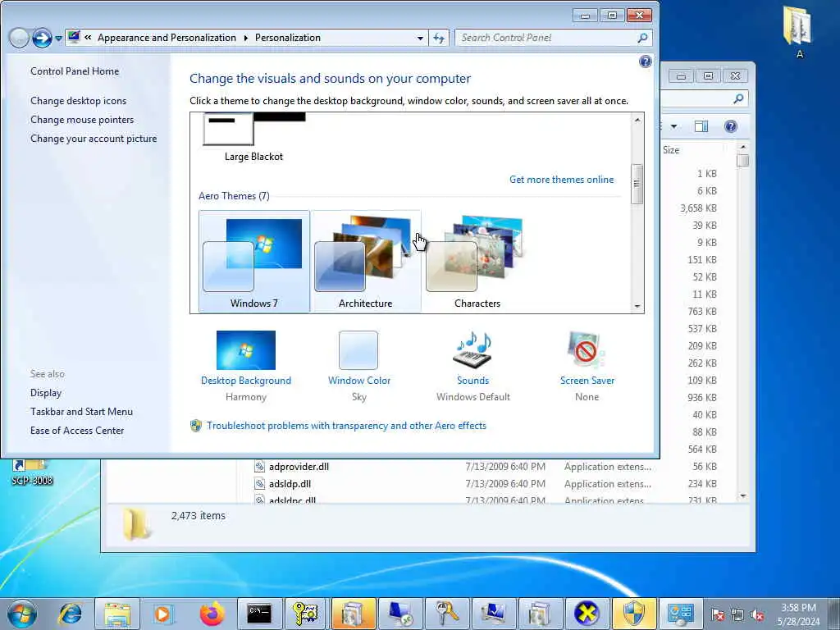This screenshot has width=840, height=630.
Task: Click the Back navigation arrow button
Action: coord(19,38)
